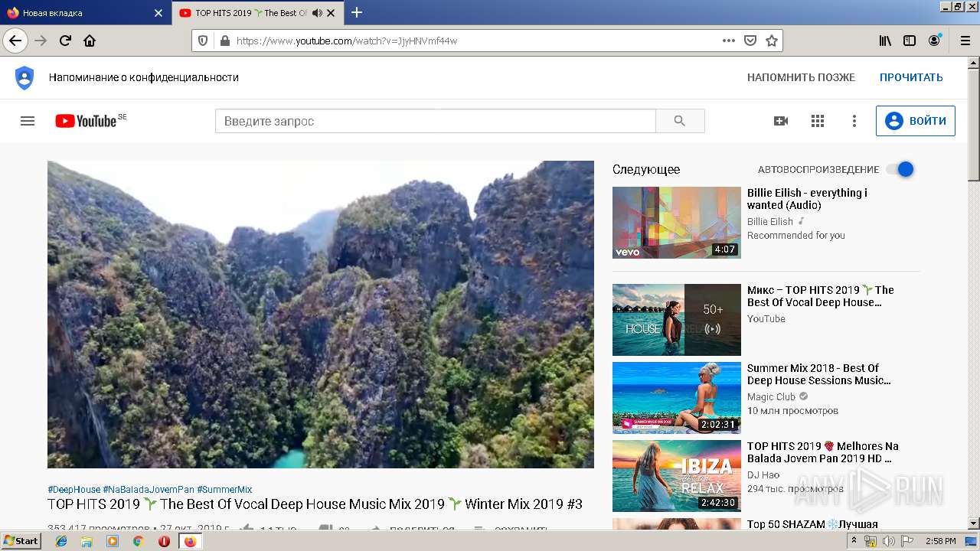Click НАПОМНИТЬ ПОЗЖЕ in privacy reminder
The image size is (980, 551).
click(801, 77)
